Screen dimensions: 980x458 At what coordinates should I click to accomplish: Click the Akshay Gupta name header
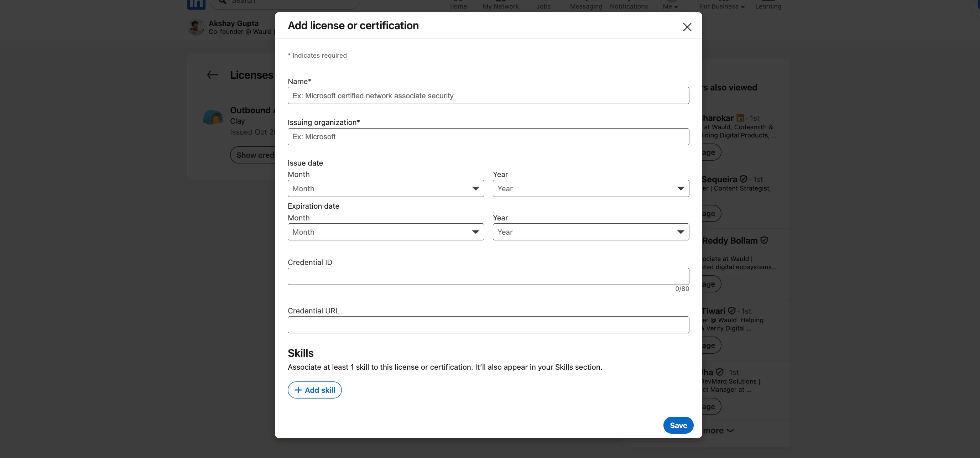pos(234,23)
